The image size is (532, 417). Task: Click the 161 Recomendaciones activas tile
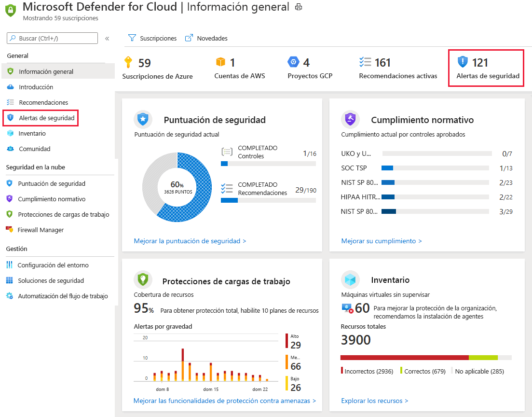398,68
